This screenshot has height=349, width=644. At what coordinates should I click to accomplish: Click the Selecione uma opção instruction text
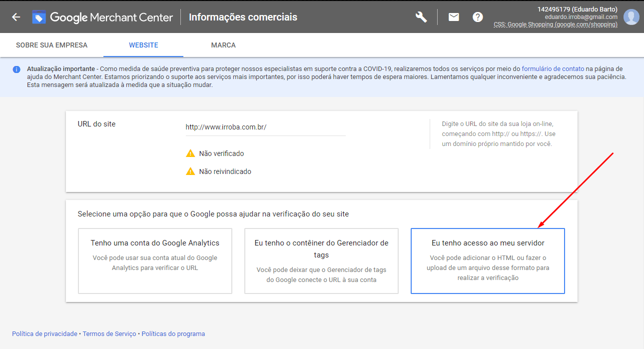pos(213,214)
